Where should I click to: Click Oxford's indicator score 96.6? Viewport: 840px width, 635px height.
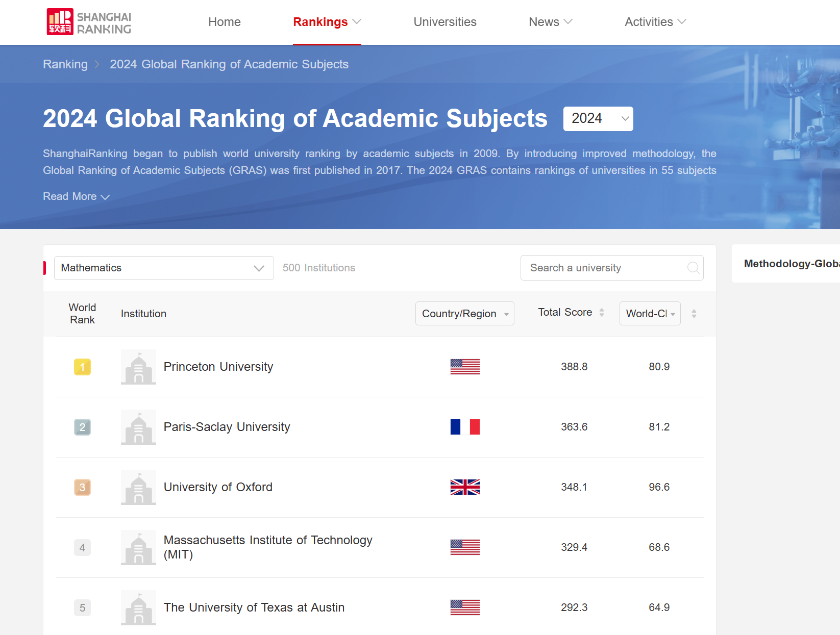[x=659, y=487]
